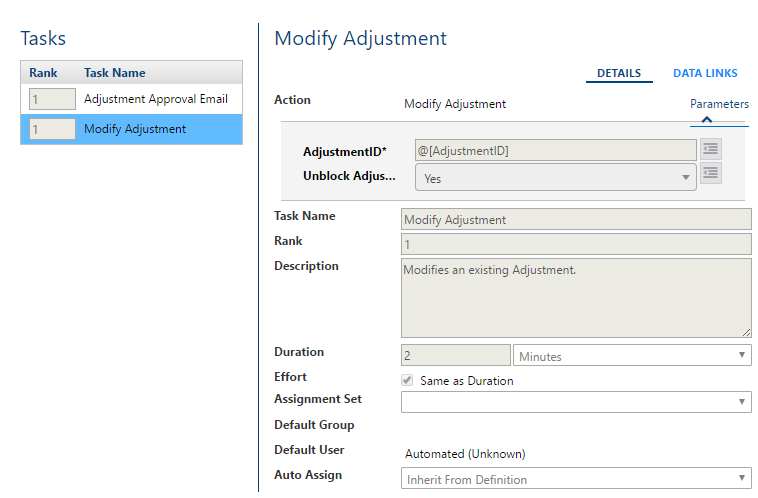This screenshot has width=758, height=498.
Task: Click inside the Description text area
Action: click(575, 298)
